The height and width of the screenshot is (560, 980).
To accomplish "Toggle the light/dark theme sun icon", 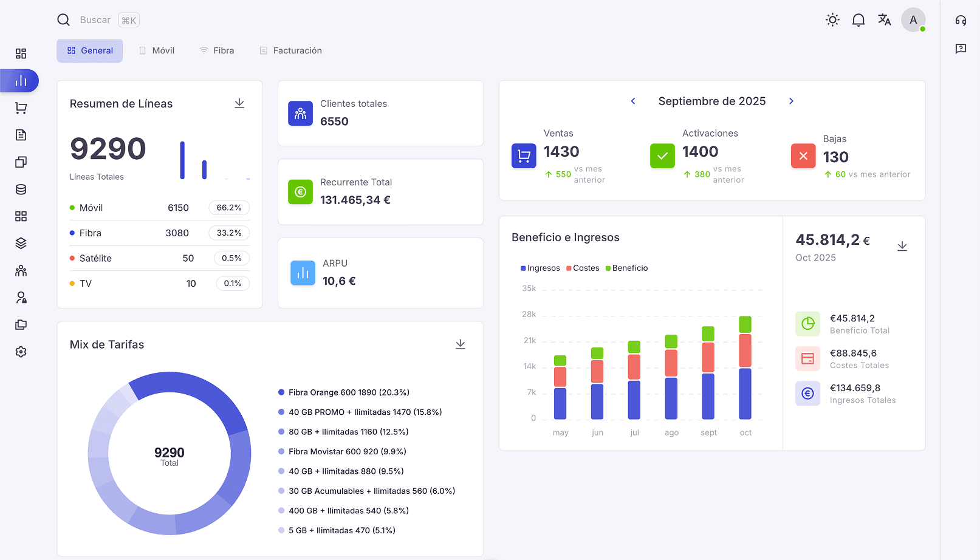I will point(832,20).
